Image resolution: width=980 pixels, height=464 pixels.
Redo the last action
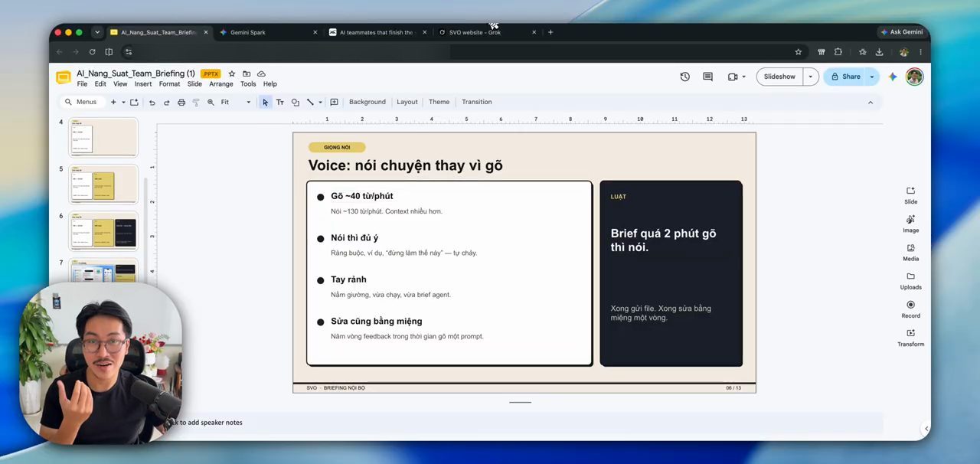click(x=166, y=102)
